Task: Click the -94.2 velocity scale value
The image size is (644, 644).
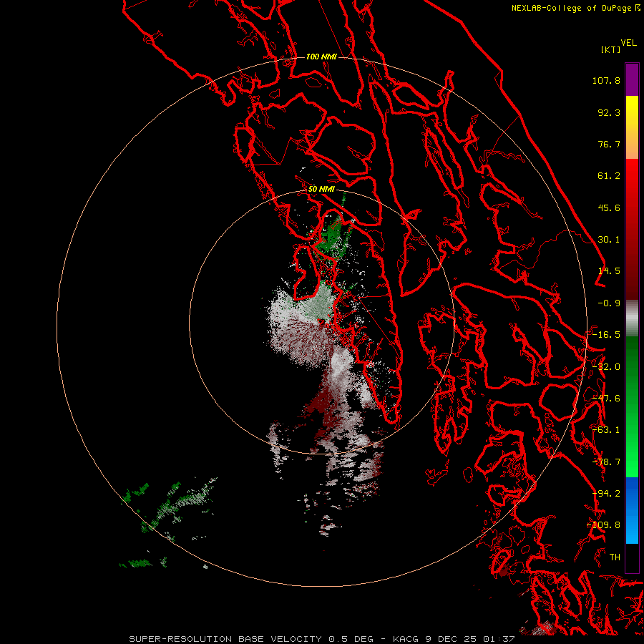Action: tap(606, 494)
